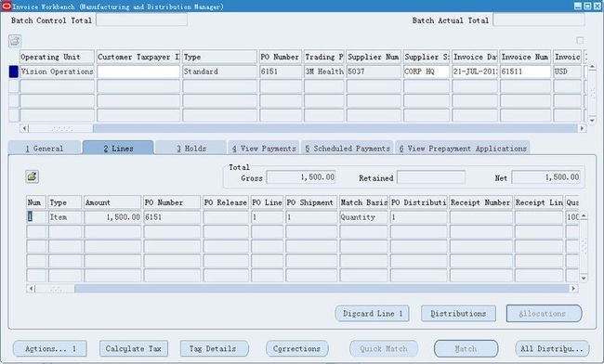Screen dimensions: 604x364
Task: Click the PO Line cell of line 1
Action: click(267, 217)
